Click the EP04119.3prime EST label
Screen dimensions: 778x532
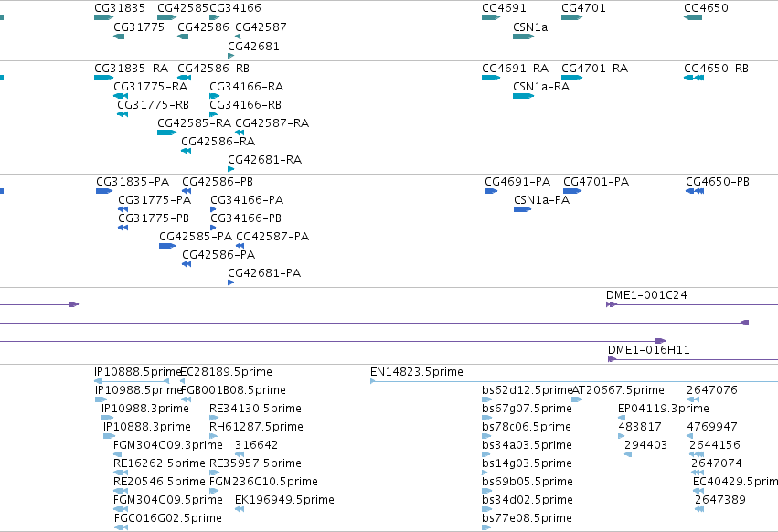tap(664, 409)
